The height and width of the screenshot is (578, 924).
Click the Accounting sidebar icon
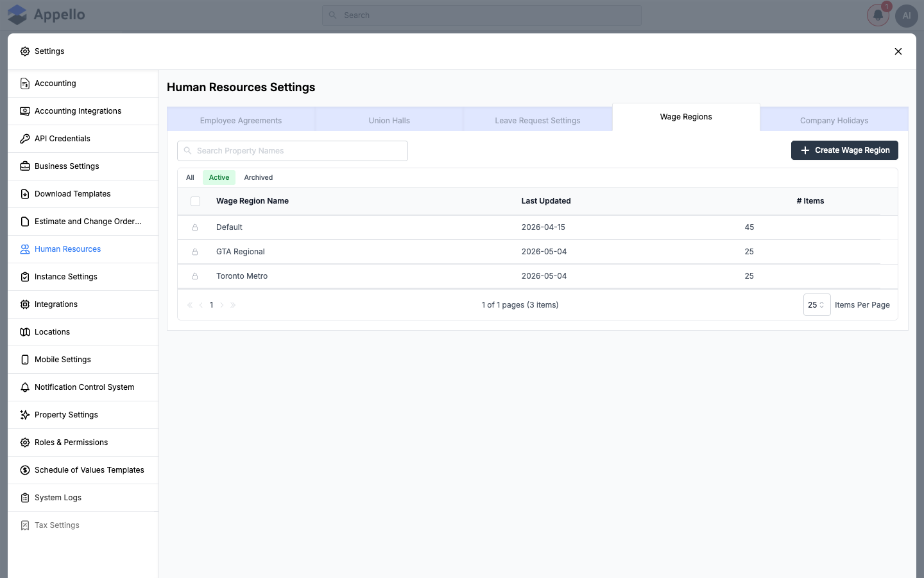(25, 83)
